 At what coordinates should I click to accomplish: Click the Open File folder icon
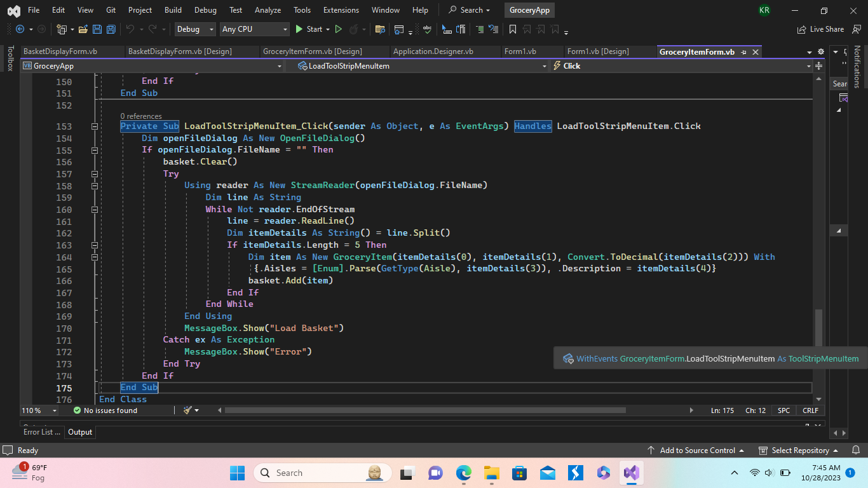[83, 29]
